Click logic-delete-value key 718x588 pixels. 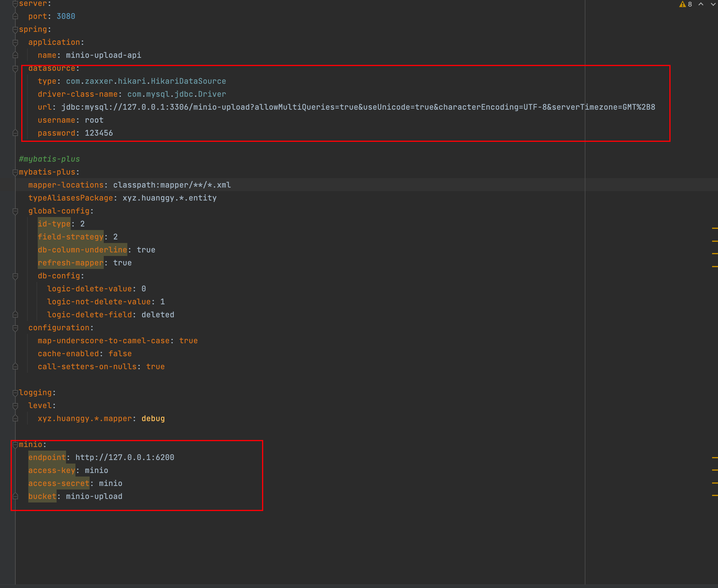pos(89,289)
